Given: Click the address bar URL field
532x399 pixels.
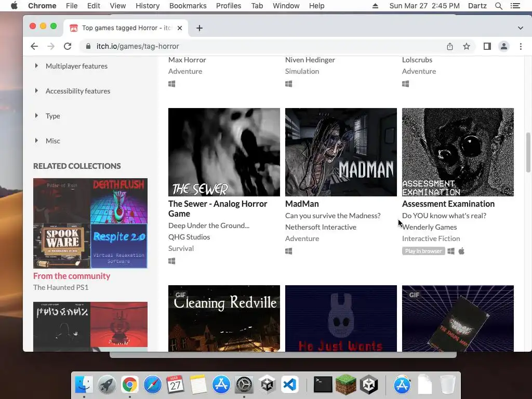Looking at the screenshot, I should pos(264,46).
